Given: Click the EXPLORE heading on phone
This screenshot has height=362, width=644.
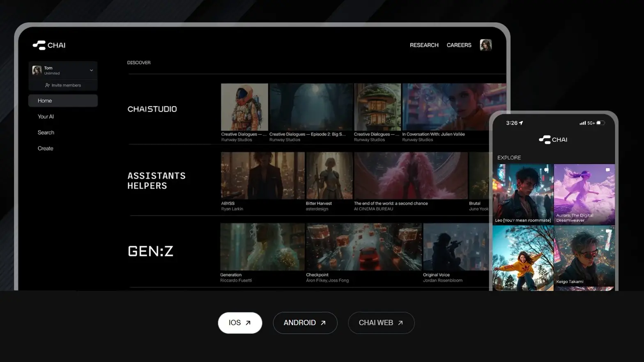Looking at the screenshot, I should click(x=509, y=158).
